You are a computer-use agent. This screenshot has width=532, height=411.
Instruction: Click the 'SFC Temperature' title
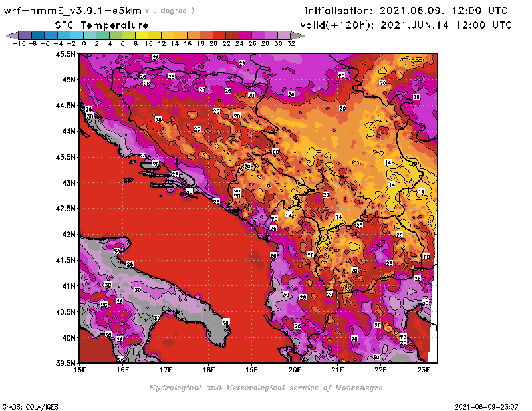[x=102, y=25]
